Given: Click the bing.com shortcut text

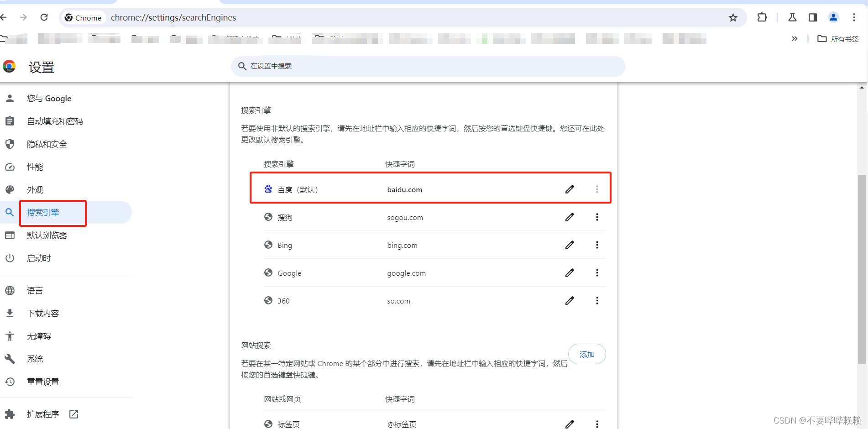Looking at the screenshot, I should pos(402,245).
